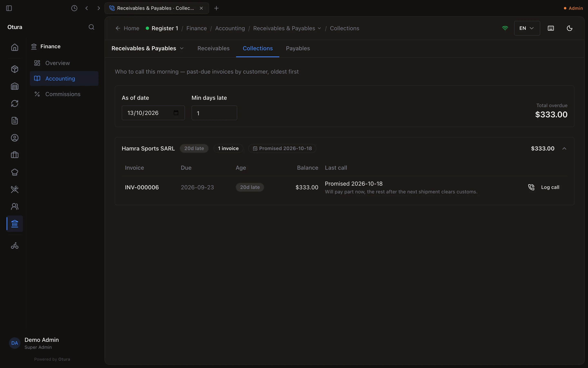
Task: Open the As of date calendar picker
Action: point(176,113)
